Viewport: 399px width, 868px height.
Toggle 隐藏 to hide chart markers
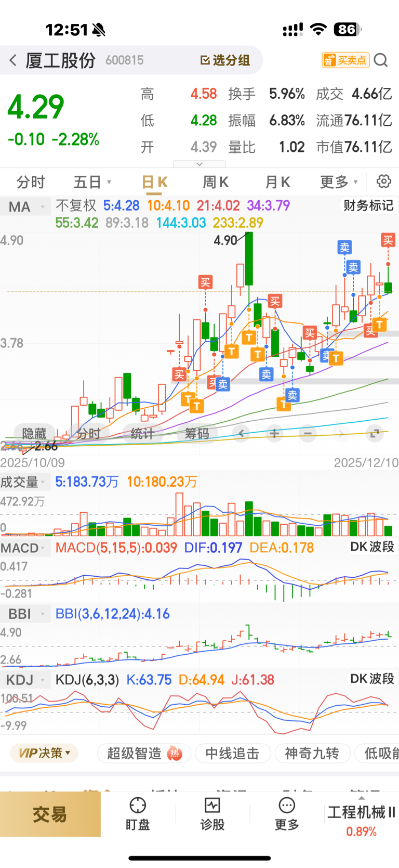pos(34,433)
